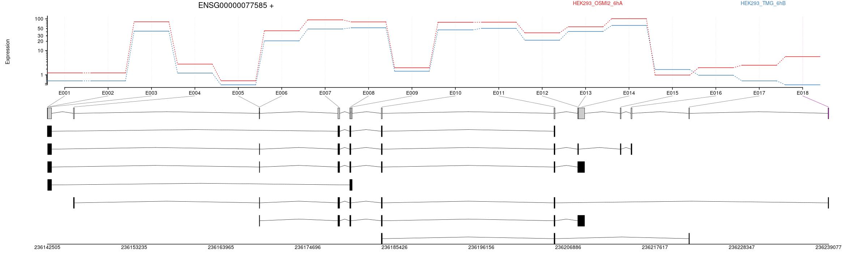Click the E005 exon label
The height and width of the screenshot is (253, 868).
click(238, 93)
